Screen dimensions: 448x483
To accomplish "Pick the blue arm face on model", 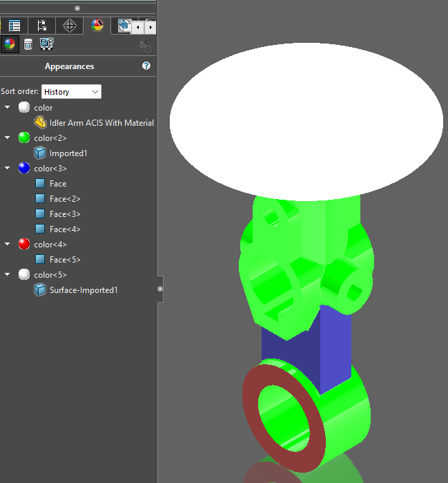I will 336,348.
